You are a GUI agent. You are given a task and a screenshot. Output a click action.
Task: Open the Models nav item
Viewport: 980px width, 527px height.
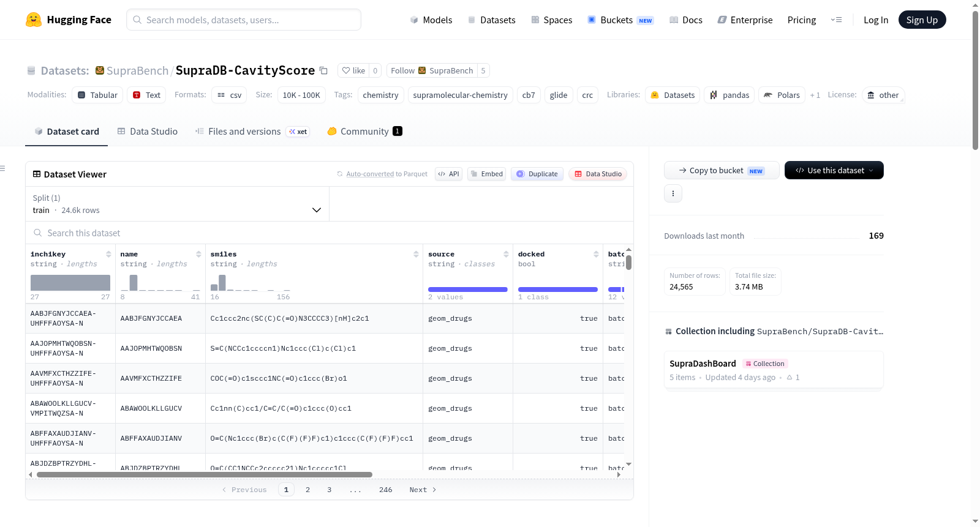click(431, 20)
